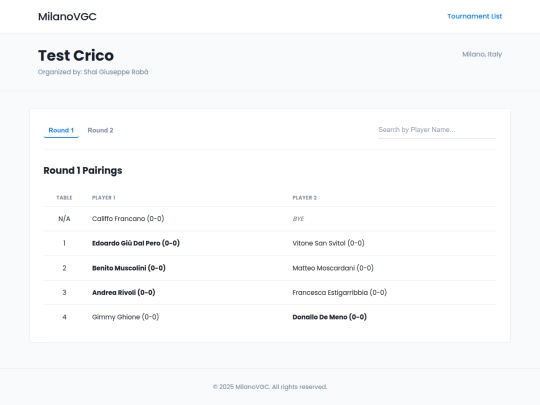Select player Califfo Francano (0-0)
The height and width of the screenshot is (405, 540).
click(128, 219)
